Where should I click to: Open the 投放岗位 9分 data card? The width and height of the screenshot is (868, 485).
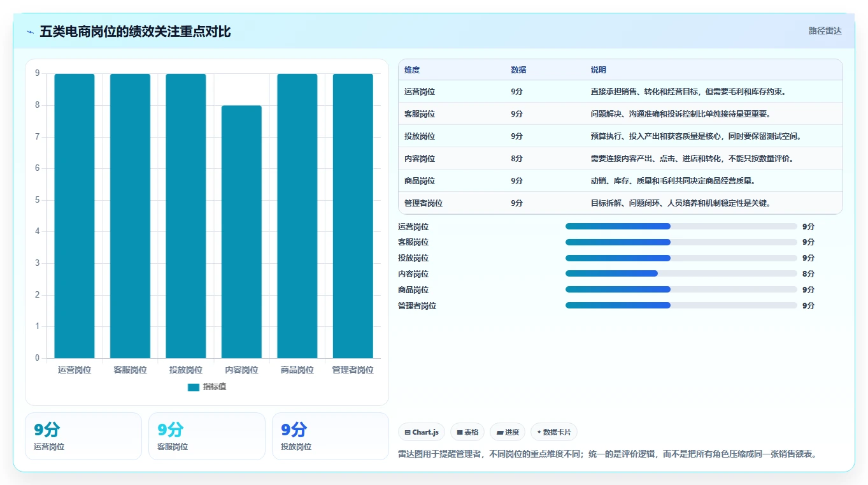(331, 436)
